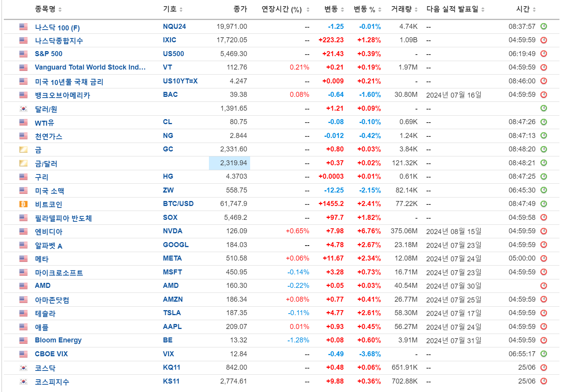Screen dimensions: 561x392
Task: Sort table by 변동 % column header
Action: tap(367, 9)
